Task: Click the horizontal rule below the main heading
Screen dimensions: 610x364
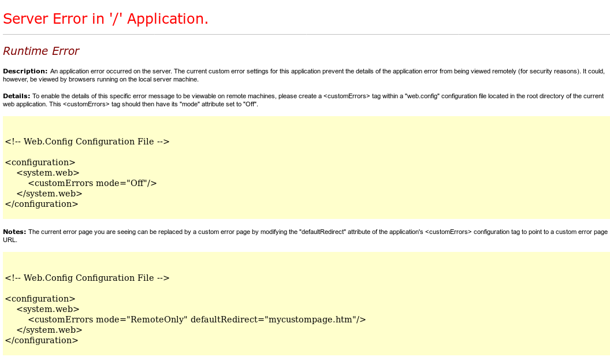Action: [305, 35]
